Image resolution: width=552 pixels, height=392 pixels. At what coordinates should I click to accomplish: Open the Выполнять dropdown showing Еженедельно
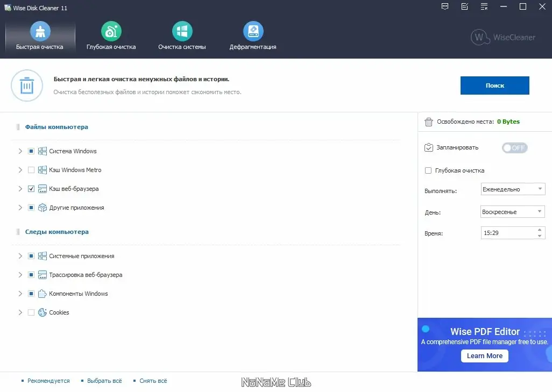tap(512, 189)
